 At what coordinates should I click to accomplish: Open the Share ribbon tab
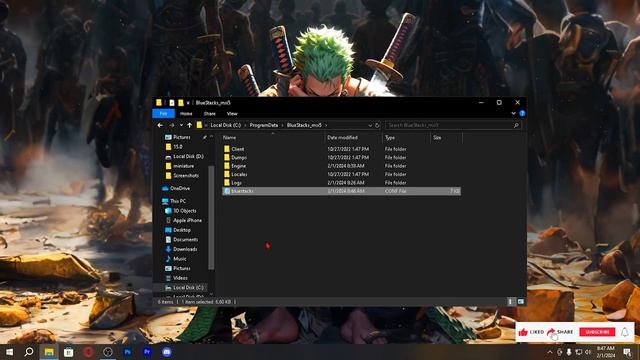209,113
